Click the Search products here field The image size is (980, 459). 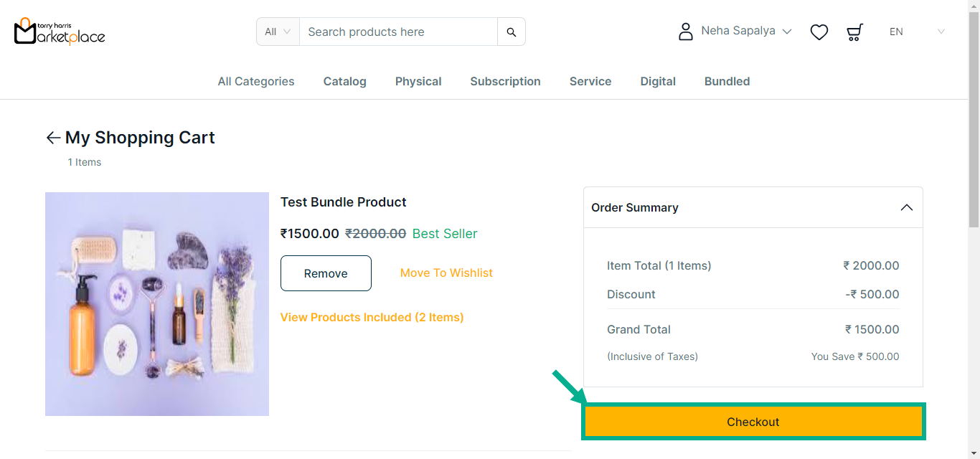tap(398, 32)
